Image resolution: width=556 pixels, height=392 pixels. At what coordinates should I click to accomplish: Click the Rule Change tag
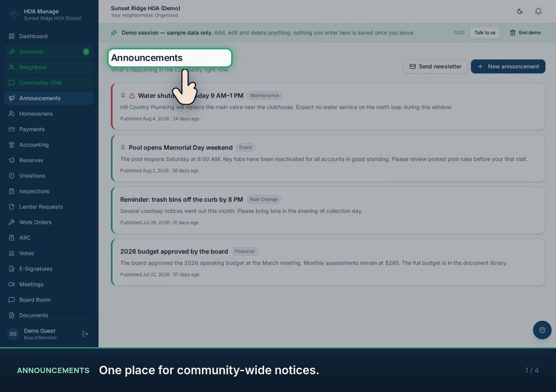[x=264, y=199]
